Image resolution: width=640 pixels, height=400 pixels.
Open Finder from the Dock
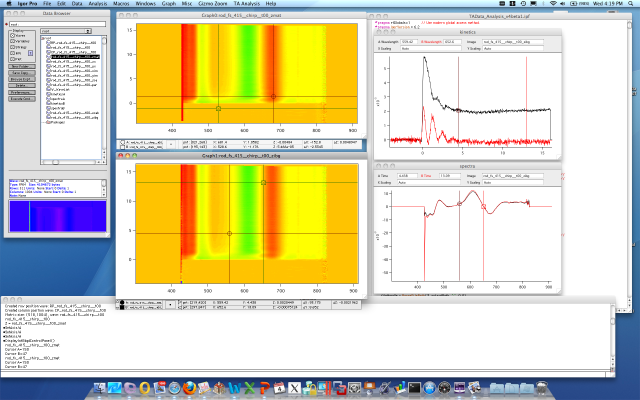point(100,387)
